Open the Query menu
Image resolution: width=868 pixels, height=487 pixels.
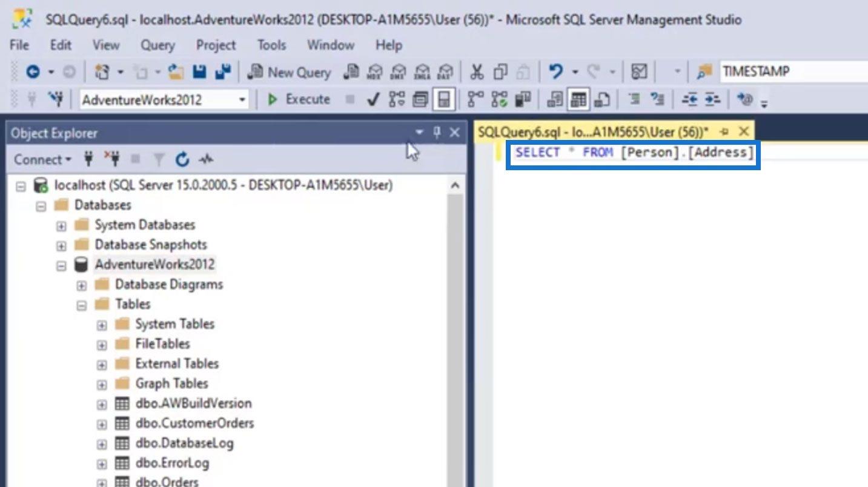tap(157, 45)
